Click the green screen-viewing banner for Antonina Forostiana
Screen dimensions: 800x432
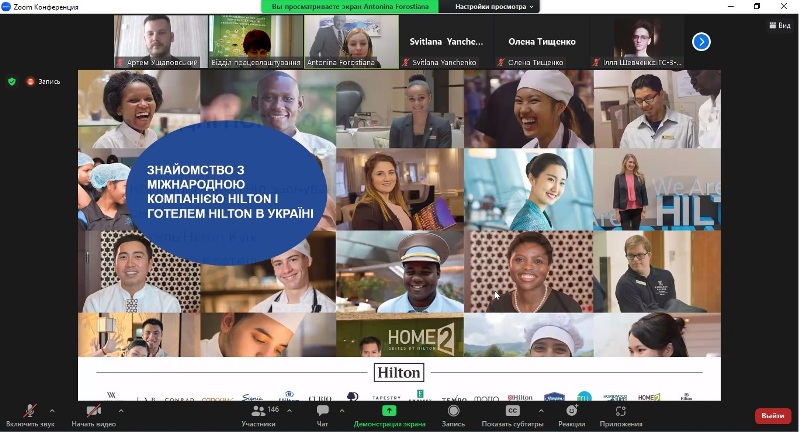(x=349, y=7)
